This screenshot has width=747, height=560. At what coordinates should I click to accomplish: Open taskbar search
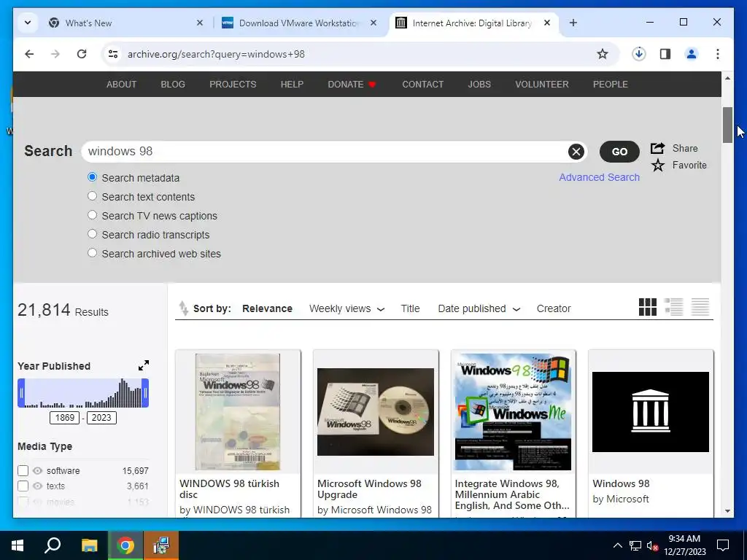pos(53,545)
